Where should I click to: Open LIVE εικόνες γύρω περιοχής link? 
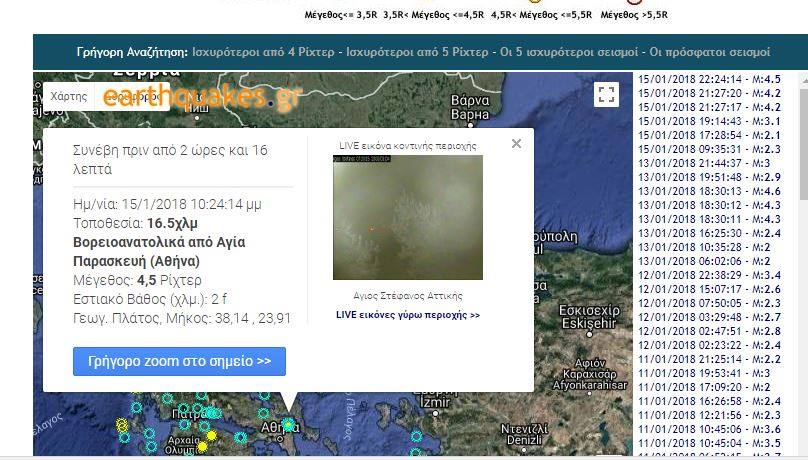[408, 315]
